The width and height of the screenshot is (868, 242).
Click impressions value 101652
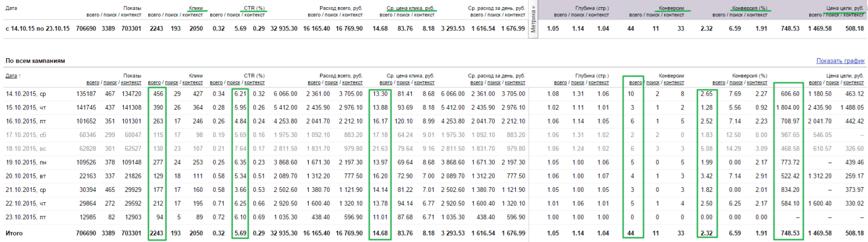[x=86, y=121]
